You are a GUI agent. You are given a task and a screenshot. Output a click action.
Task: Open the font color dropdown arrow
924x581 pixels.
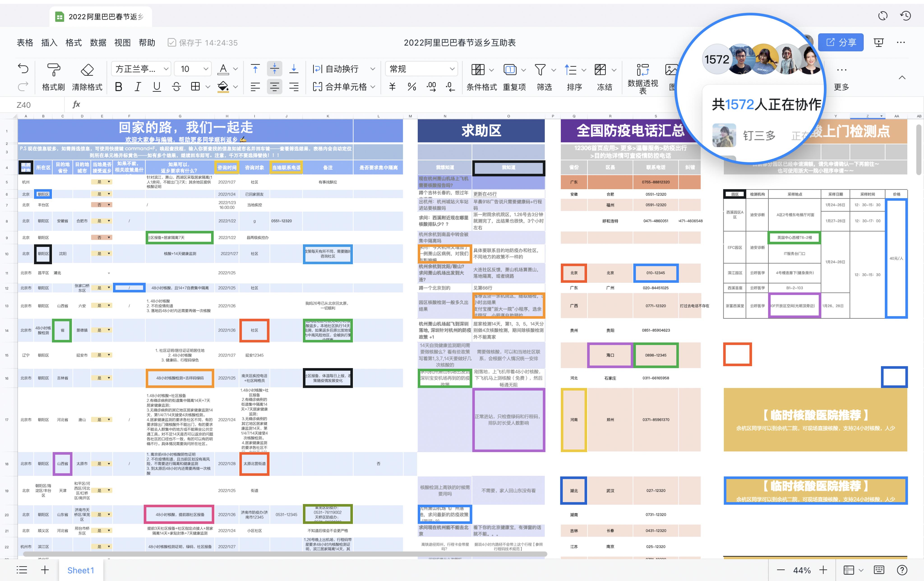pos(236,69)
